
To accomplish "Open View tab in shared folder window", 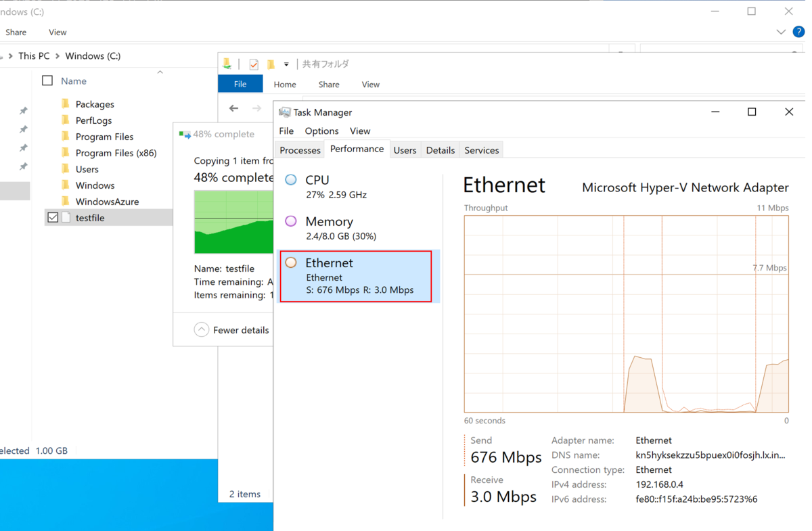I will point(370,85).
